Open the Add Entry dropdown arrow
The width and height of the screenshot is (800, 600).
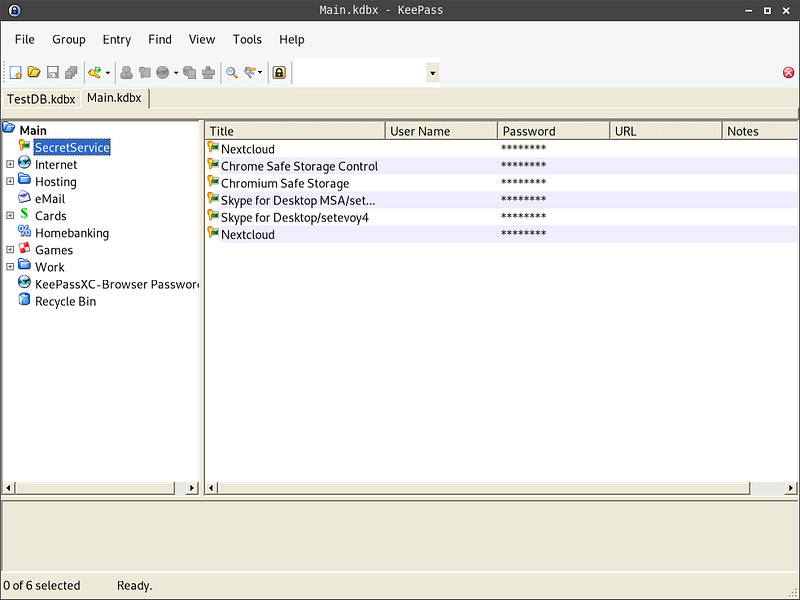click(x=108, y=73)
